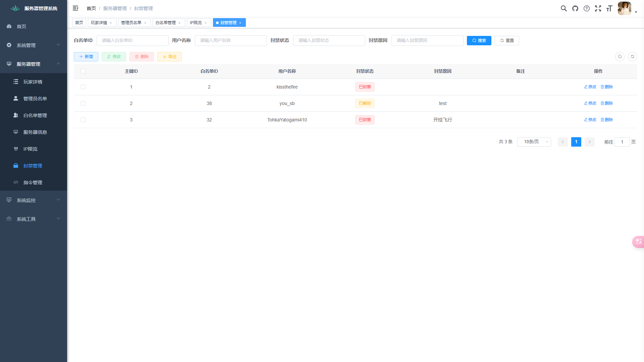Check the box for kissthefire row

pos(83,87)
